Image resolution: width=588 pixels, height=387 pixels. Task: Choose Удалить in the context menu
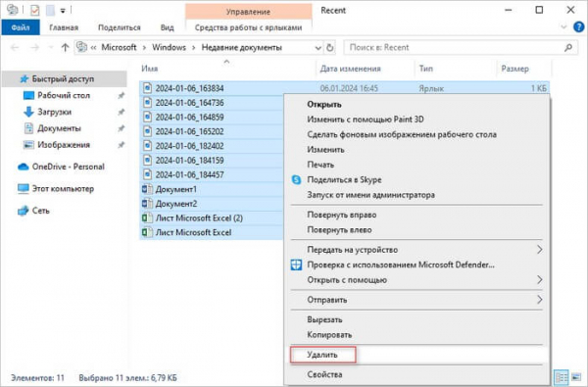(322, 355)
